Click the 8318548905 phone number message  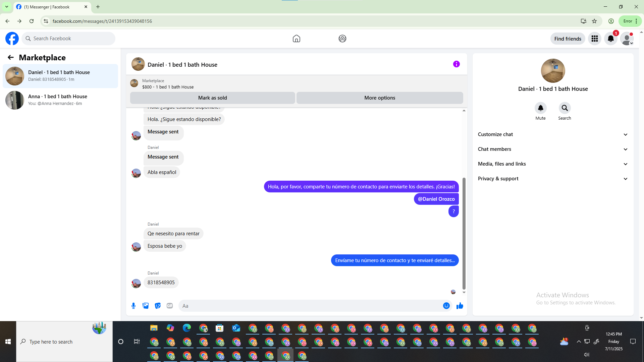(x=161, y=283)
